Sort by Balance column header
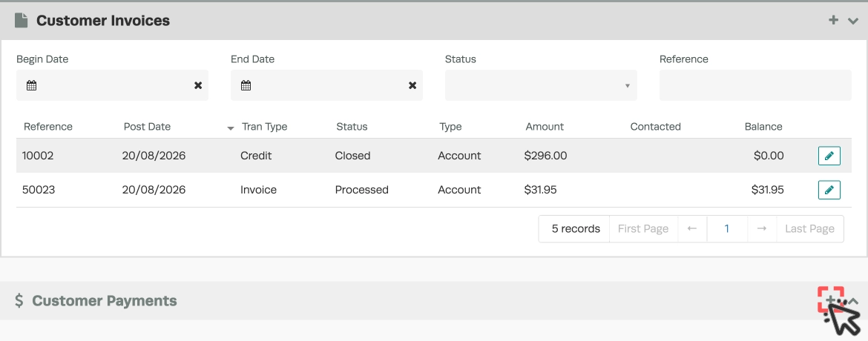This screenshot has width=868, height=341. coord(763,126)
